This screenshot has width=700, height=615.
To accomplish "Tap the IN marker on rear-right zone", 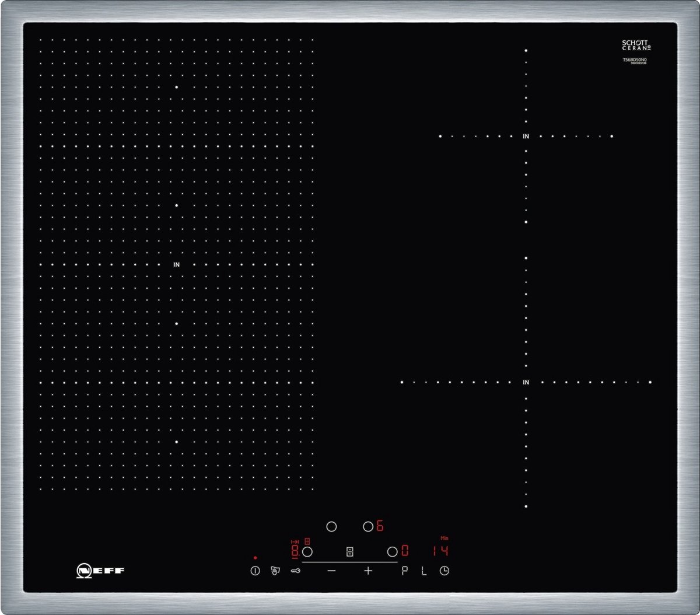I will pos(526,137).
